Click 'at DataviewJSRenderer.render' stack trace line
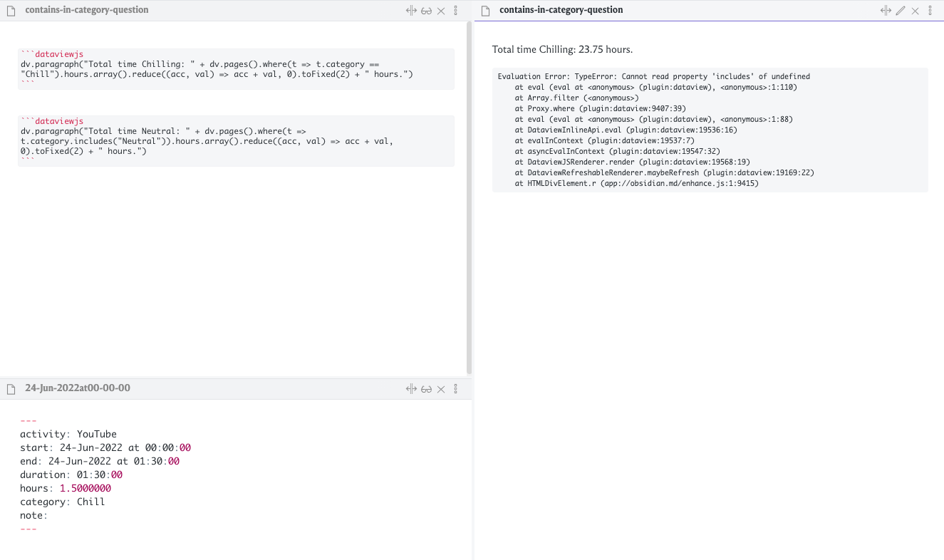The height and width of the screenshot is (560, 944). [x=633, y=162]
